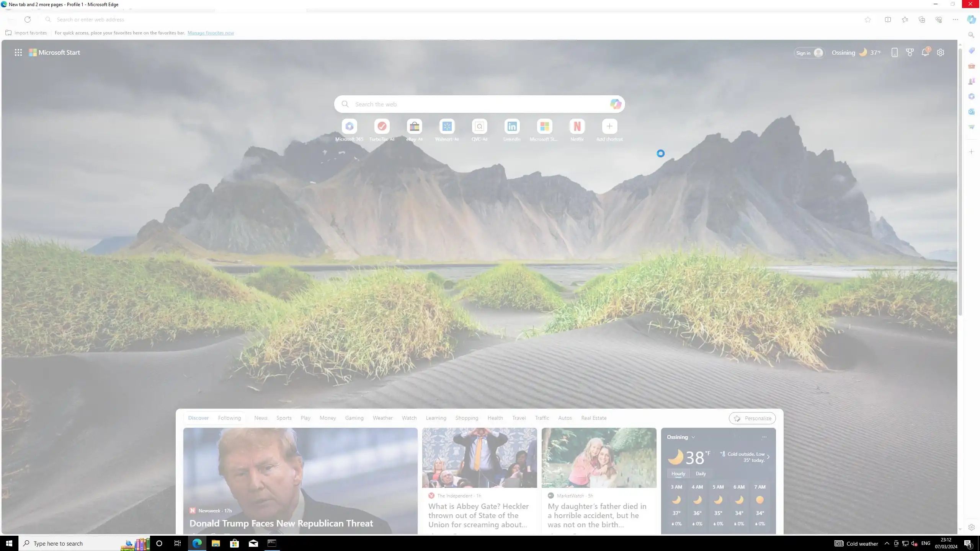The image size is (980, 551).
Task: Open page settings gear icon
Action: pos(941,52)
